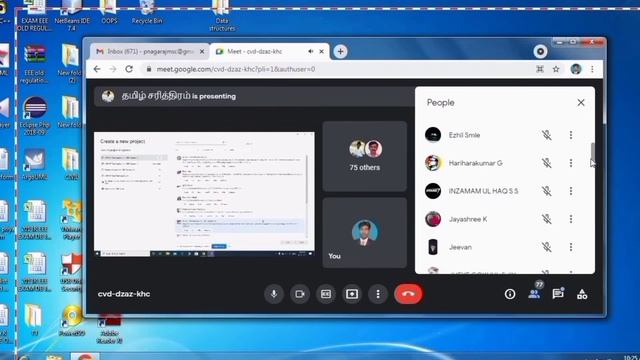Image resolution: width=640 pixels, height=360 pixels.
Task: Click the mute icon for INZAMAM UL HAQ
Action: click(547, 191)
